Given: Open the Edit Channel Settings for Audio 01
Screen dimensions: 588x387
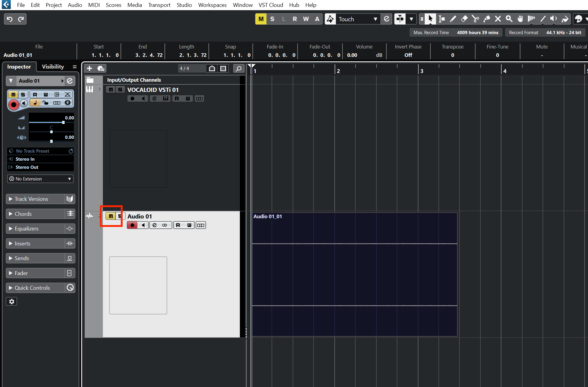Looking at the screenshot, I should coord(154,225).
